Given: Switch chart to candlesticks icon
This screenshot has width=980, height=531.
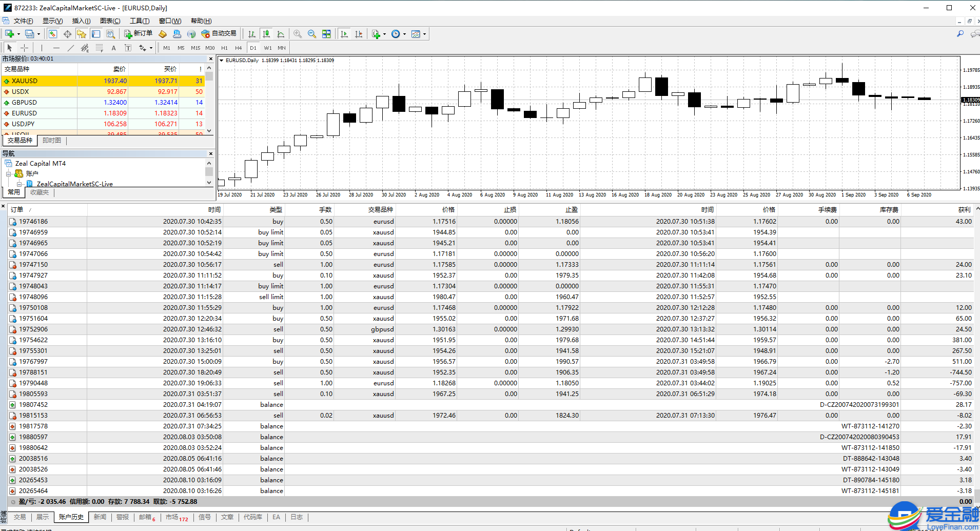Looking at the screenshot, I should pos(266,34).
